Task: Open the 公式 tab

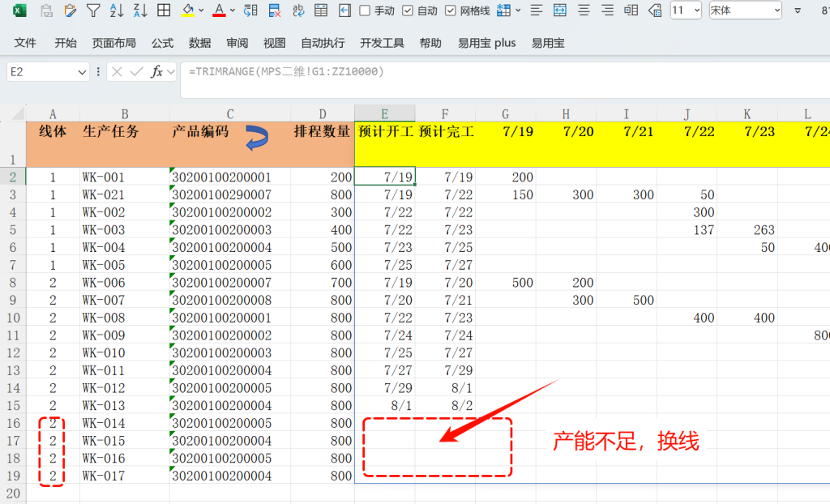Action: [x=162, y=43]
